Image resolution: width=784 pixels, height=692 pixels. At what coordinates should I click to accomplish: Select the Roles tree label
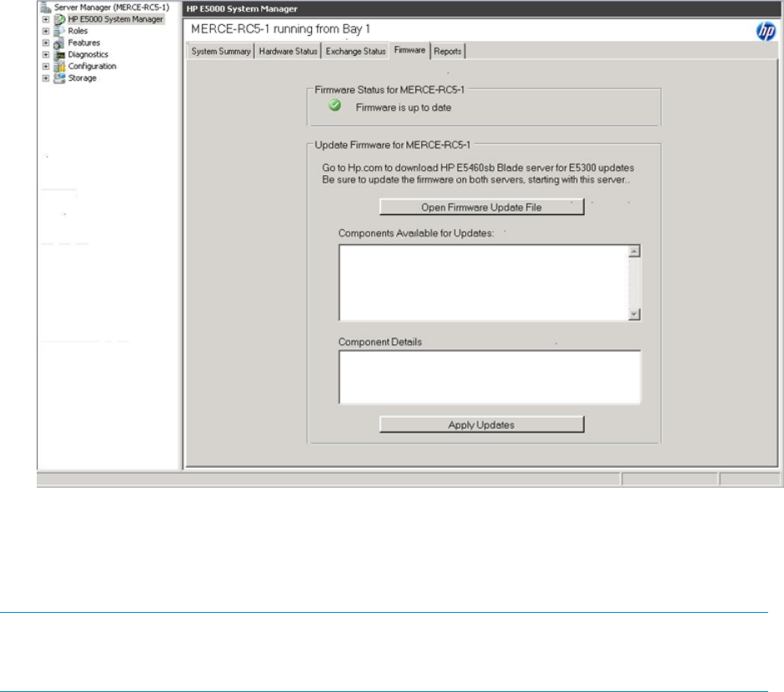[x=78, y=31]
